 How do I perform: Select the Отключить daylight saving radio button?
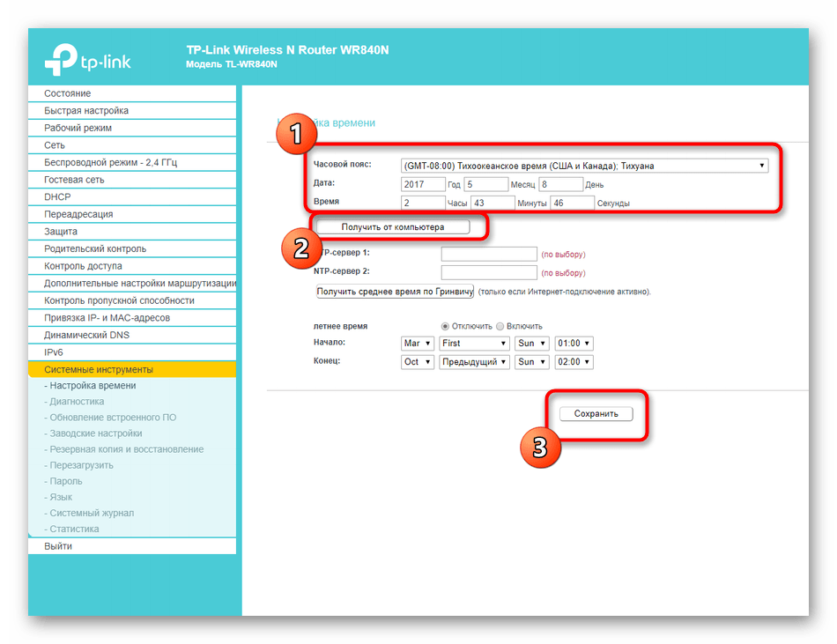pos(445,326)
